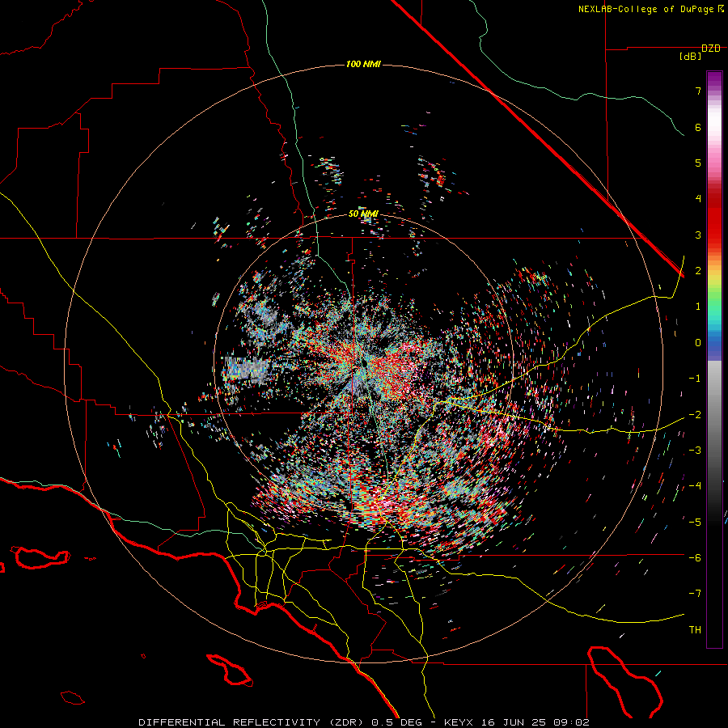Click the -1 dB scale value
The height and width of the screenshot is (728, 728).
pos(695,379)
